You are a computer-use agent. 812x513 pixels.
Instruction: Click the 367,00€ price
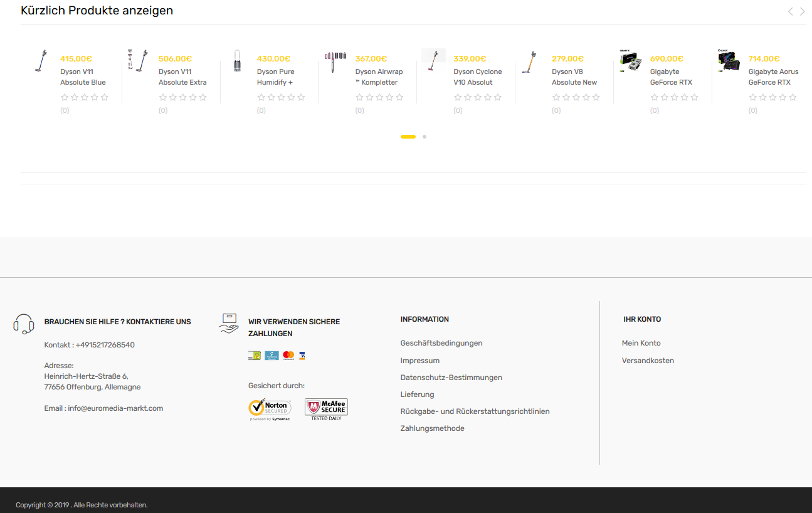tap(371, 59)
